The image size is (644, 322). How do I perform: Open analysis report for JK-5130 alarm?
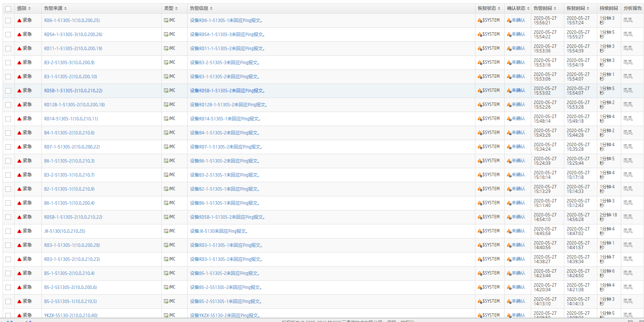628,231
